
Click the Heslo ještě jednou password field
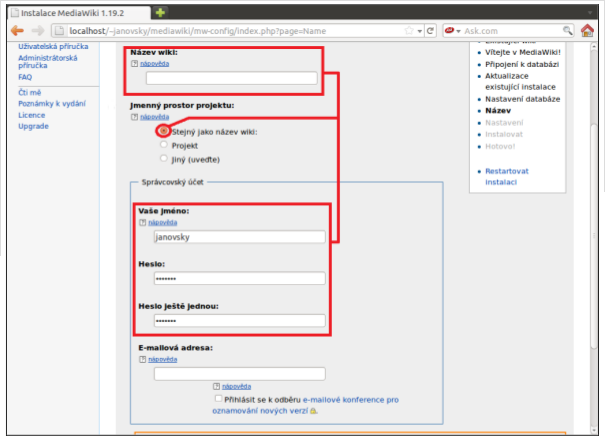[x=240, y=321]
